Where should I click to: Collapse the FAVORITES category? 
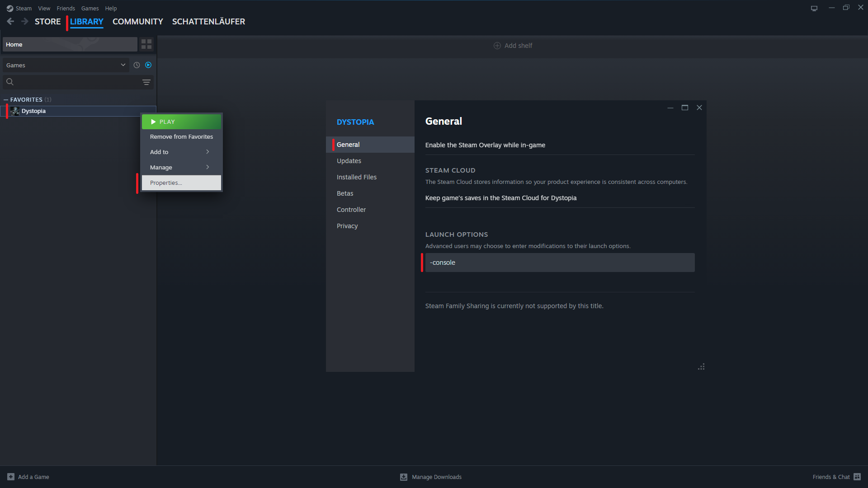pos(6,100)
